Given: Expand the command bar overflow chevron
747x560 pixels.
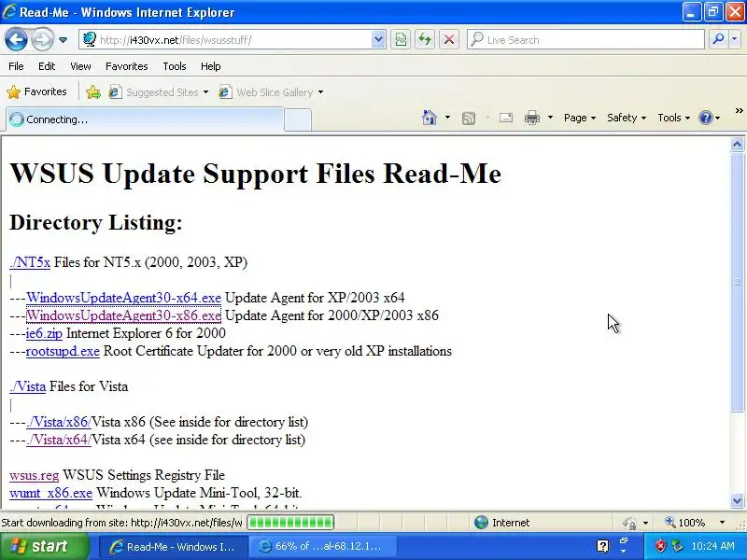Looking at the screenshot, I should point(739,111).
